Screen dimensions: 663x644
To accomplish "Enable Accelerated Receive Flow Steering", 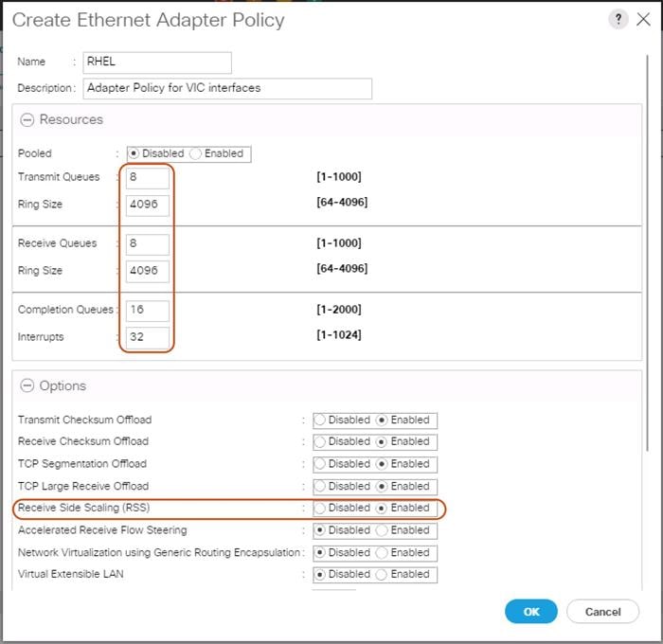I will [382, 530].
